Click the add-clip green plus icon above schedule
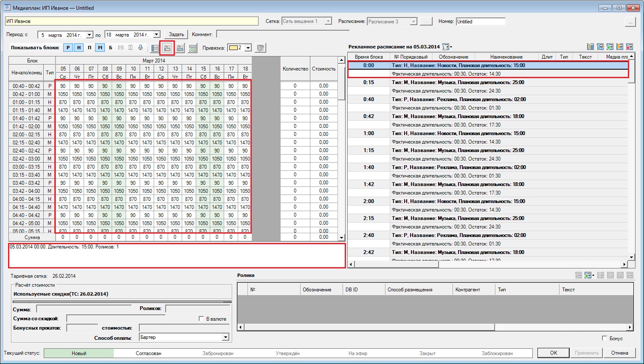 coord(610,47)
